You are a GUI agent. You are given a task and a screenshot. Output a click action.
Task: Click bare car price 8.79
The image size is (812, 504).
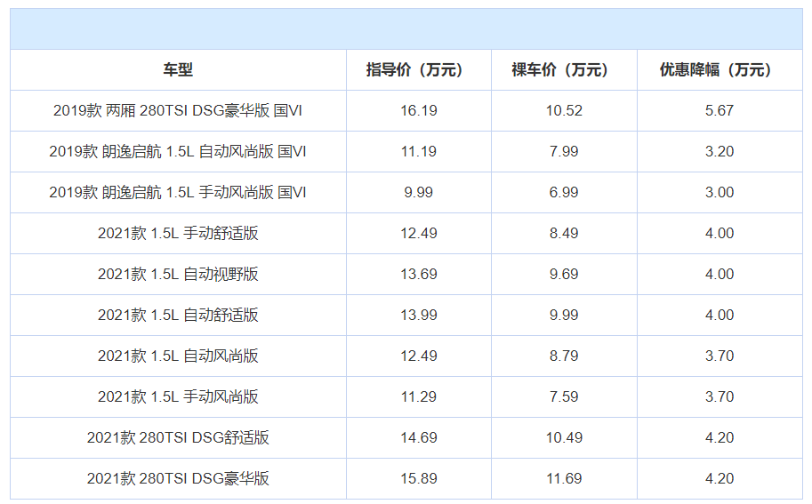(564, 356)
